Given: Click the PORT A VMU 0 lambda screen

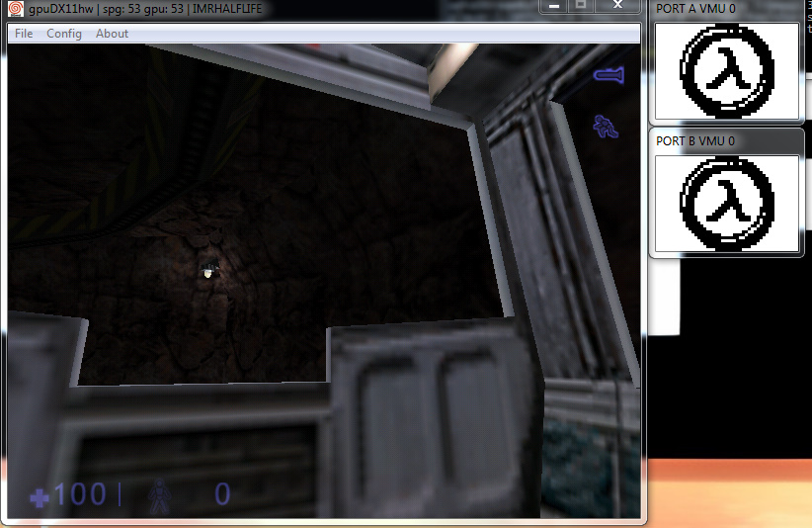Looking at the screenshot, I should pos(727,71).
